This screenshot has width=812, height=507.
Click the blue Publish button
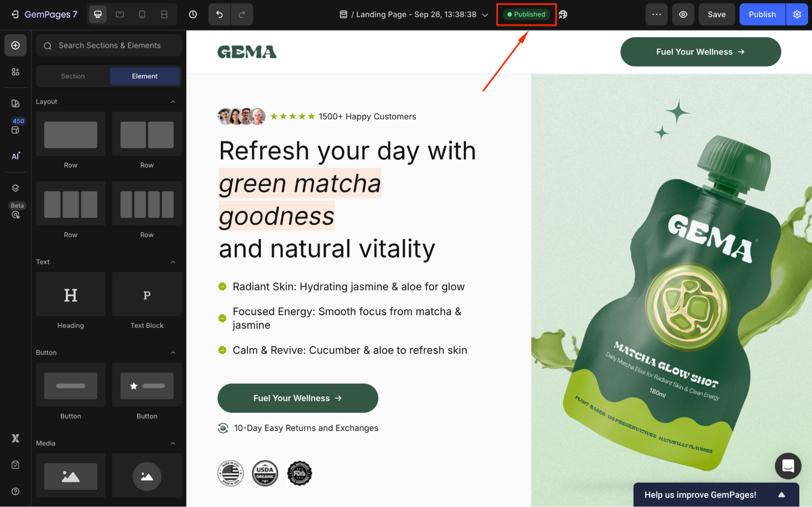[x=762, y=15]
